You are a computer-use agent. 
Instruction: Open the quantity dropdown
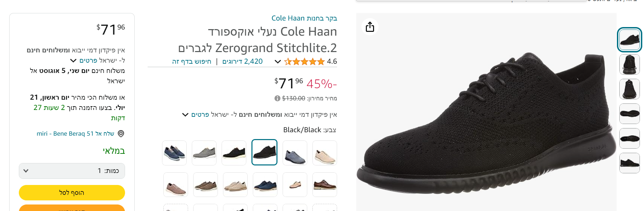click(x=72, y=171)
